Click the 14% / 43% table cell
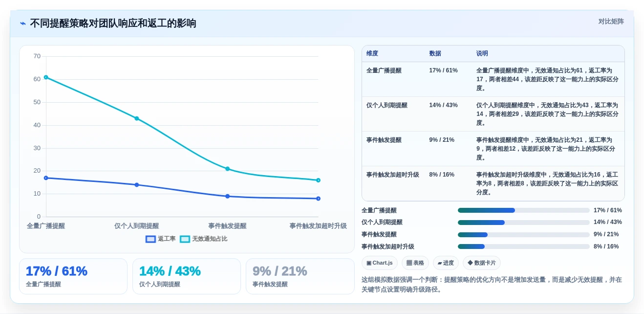644x314 pixels. 443,105
